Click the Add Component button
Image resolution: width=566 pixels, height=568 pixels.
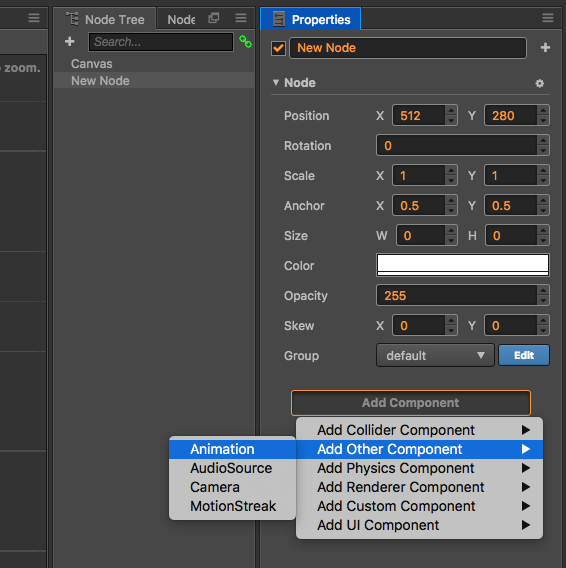tap(411, 403)
